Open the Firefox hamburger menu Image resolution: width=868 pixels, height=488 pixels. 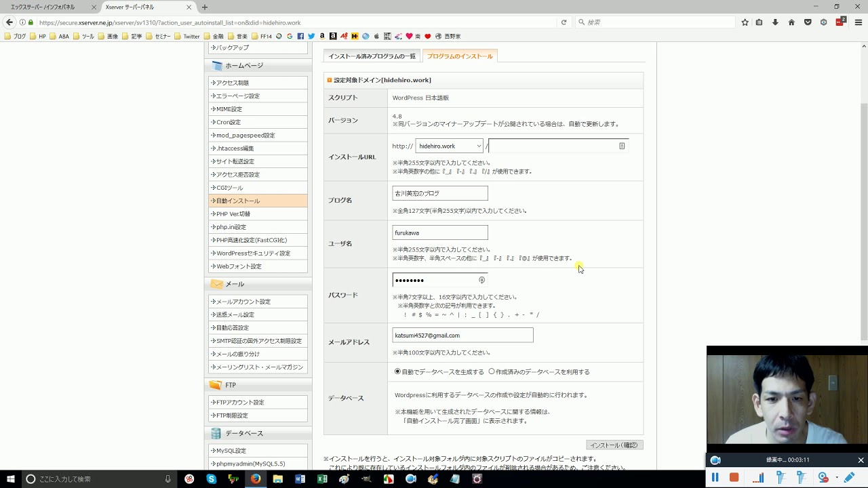858,22
